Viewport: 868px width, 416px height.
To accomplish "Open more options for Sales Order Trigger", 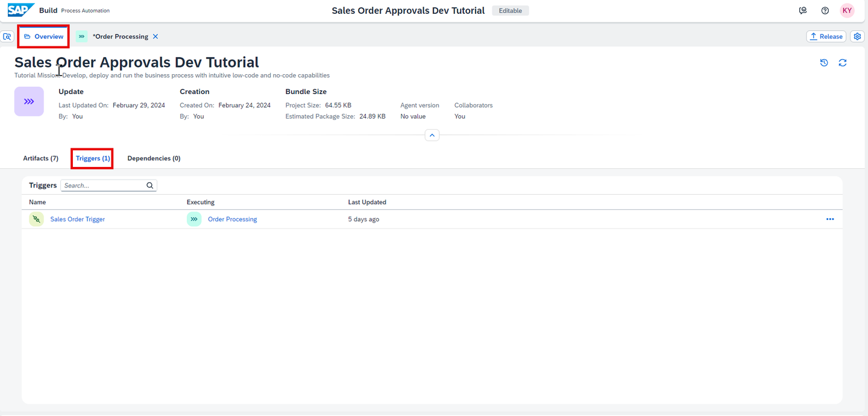I will point(830,219).
